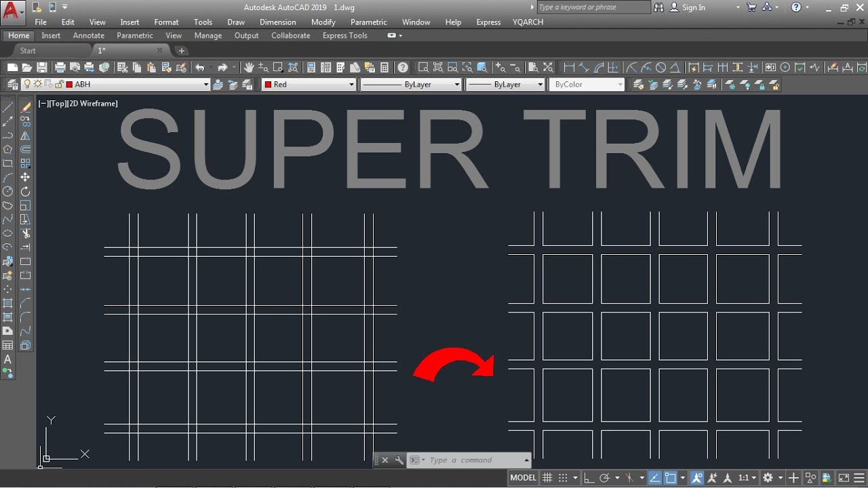Open the ABH layer dropdown

[x=206, y=85]
